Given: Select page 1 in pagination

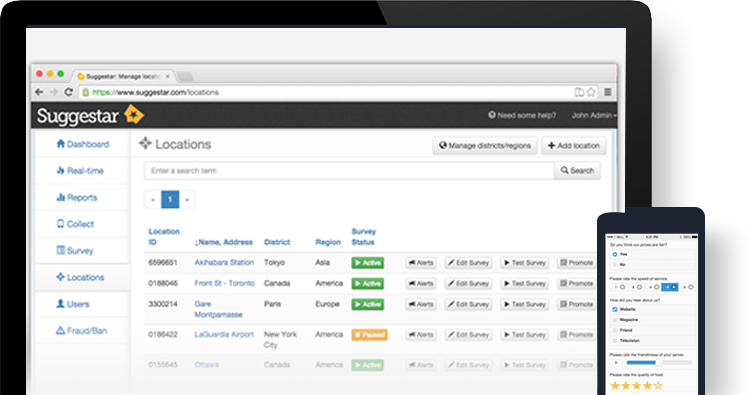Looking at the screenshot, I should pos(170,200).
